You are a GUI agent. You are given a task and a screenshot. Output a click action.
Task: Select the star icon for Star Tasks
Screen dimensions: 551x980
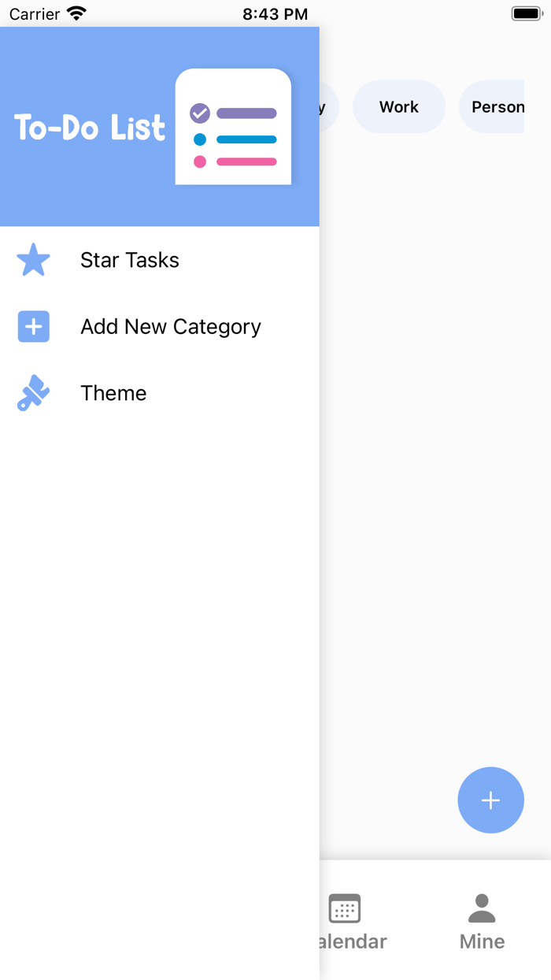[x=33, y=260]
